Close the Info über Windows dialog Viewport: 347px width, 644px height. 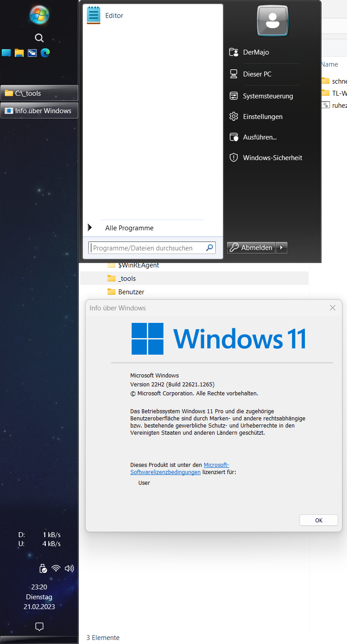332,308
